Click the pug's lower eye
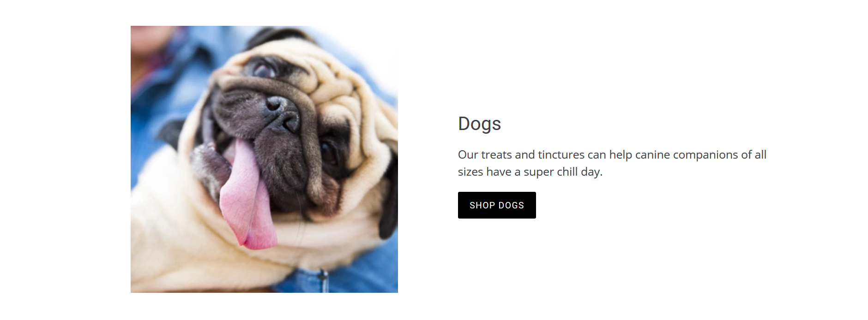Image resolution: width=868 pixels, height=320 pixels. tap(329, 152)
